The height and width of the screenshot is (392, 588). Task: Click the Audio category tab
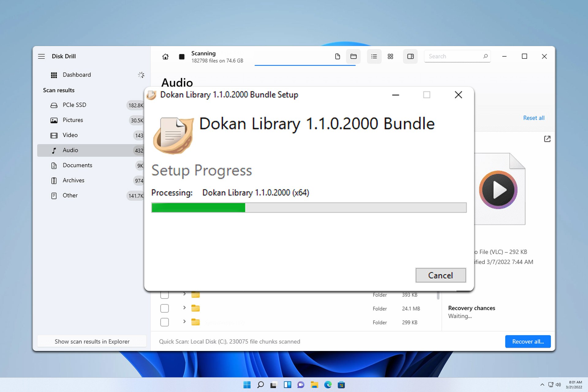(70, 150)
